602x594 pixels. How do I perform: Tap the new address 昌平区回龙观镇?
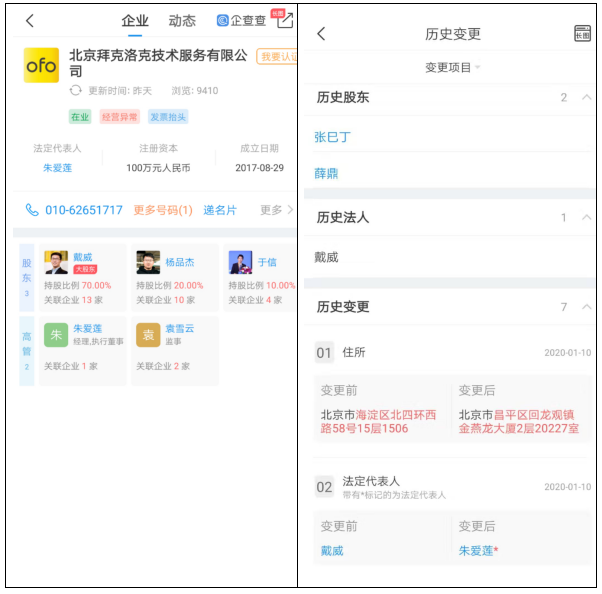click(519, 422)
